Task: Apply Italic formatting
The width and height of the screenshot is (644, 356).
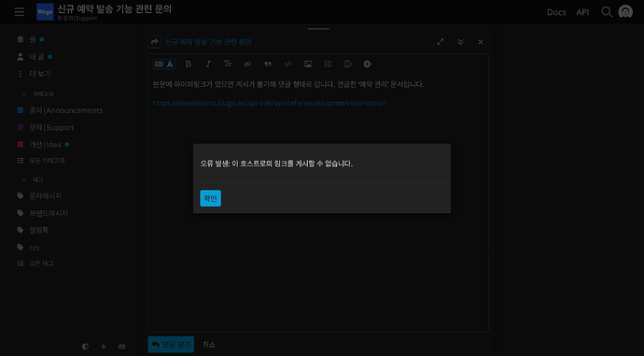Action: (208, 64)
